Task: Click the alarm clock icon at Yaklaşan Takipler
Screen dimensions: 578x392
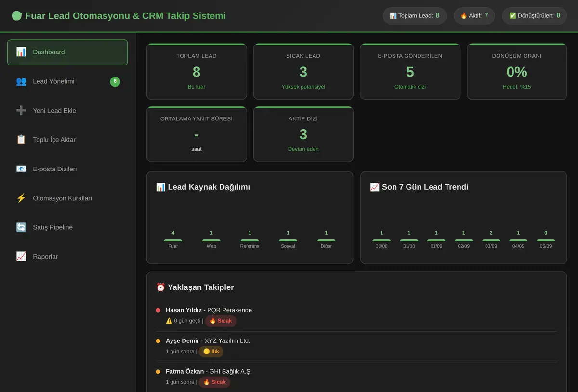Action: click(161, 287)
